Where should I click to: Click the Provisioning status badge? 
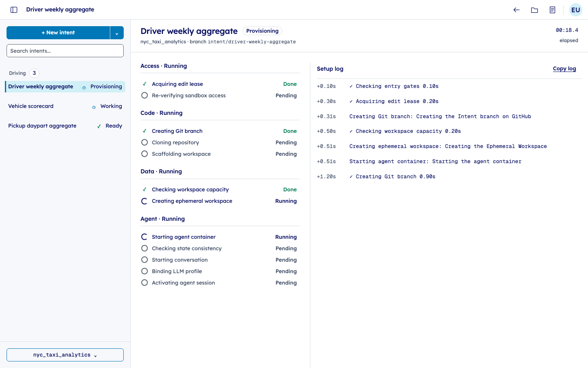click(x=262, y=31)
